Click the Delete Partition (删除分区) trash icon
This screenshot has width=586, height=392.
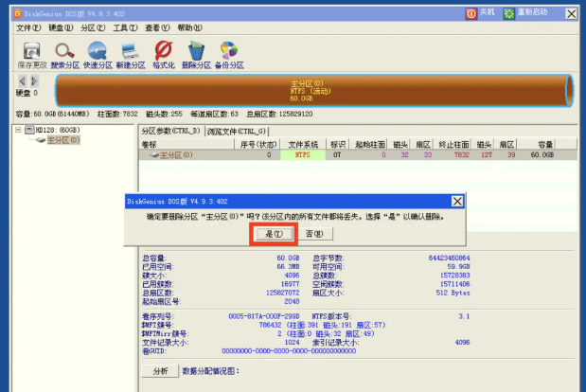pyautogui.click(x=196, y=51)
